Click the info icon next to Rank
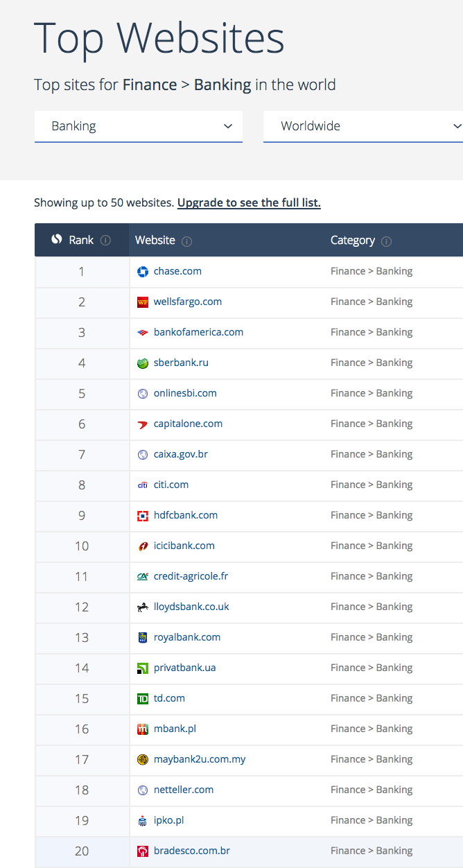Screen dimensions: 463x868 tap(105, 241)
